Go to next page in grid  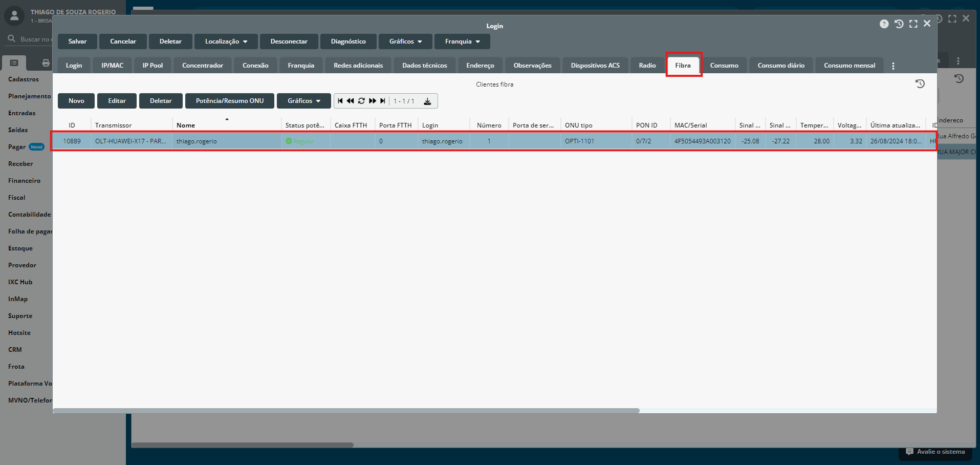click(x=373, y=101)
